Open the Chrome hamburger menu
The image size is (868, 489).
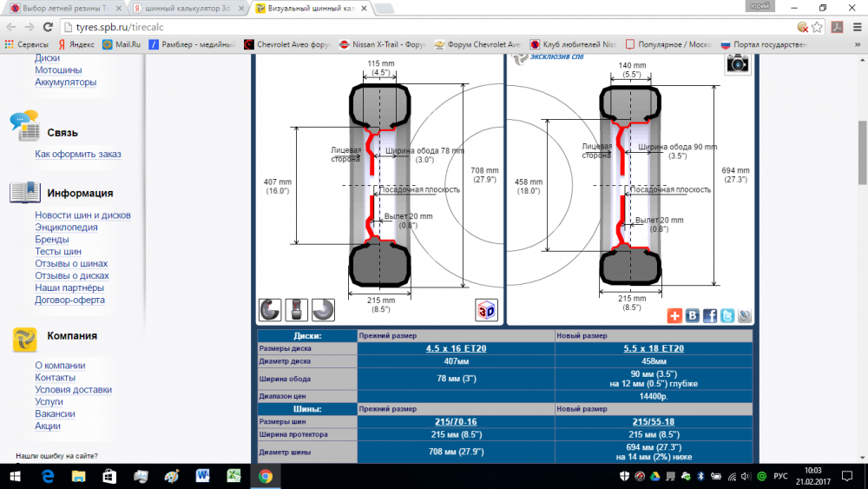point(856,27)
